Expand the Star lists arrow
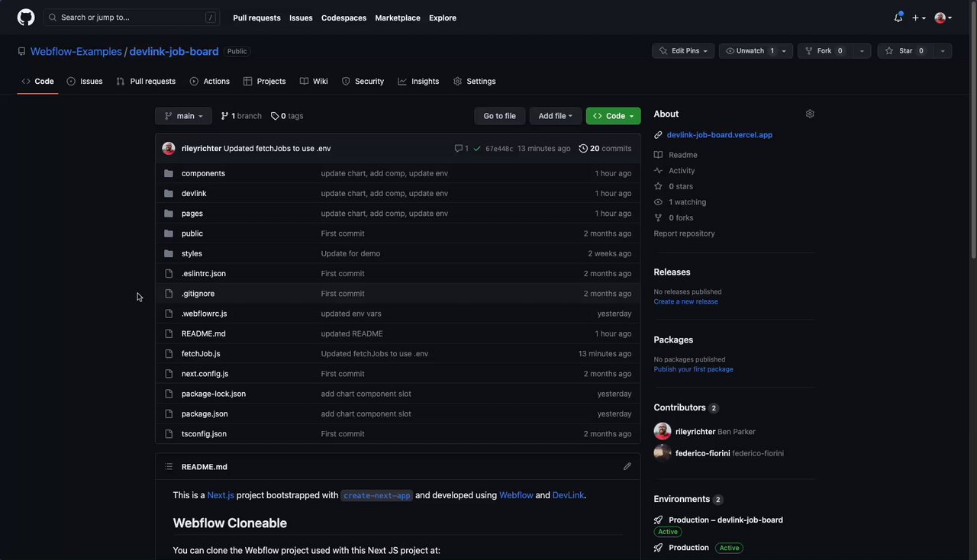The image size is (977, 560). click(943, 51)
